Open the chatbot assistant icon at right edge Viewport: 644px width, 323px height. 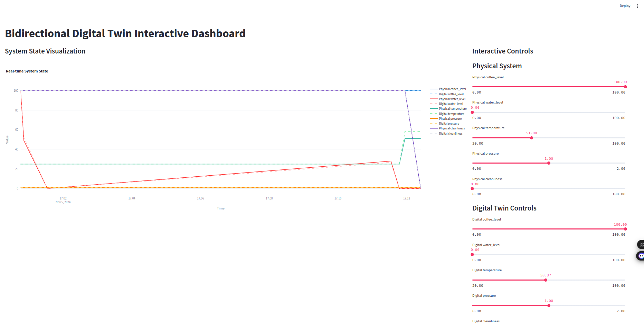click(641, 256)
